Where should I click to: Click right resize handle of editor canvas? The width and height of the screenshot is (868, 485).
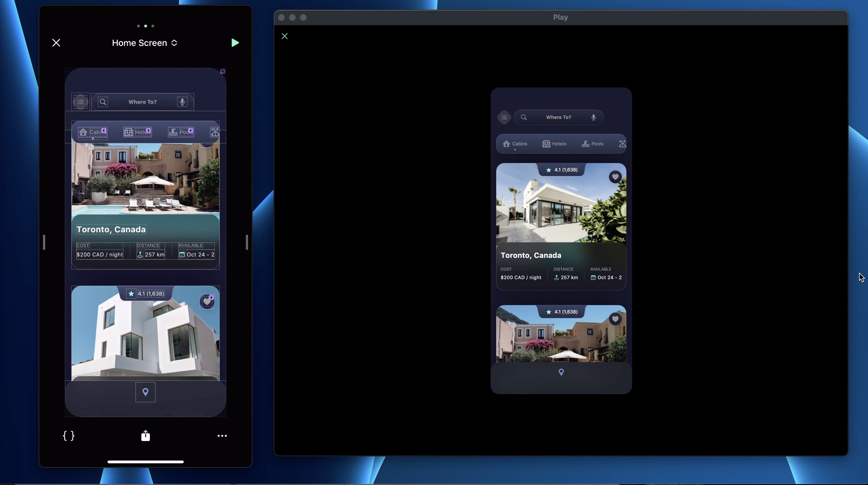247,242
